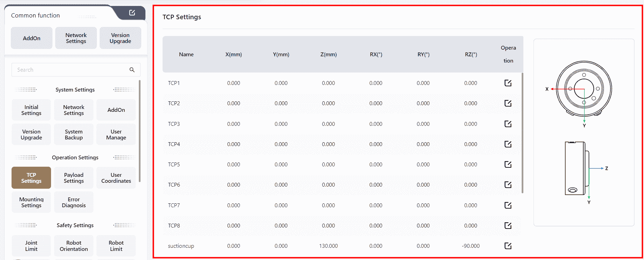
Task: Go to Mounting Settings
Action: pos(31,202)
